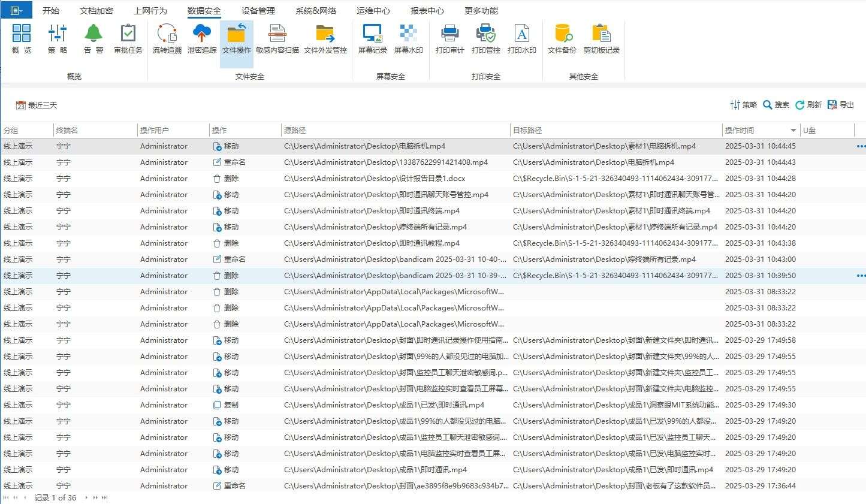Open 敏感内容扫描 sensitive content scan
866x504 pixels.
point(276,39)
